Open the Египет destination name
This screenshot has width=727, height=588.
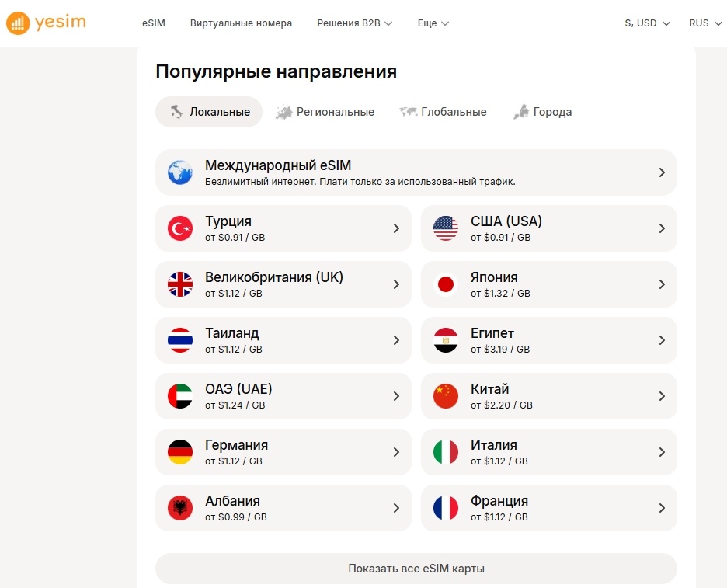[492, 333]
